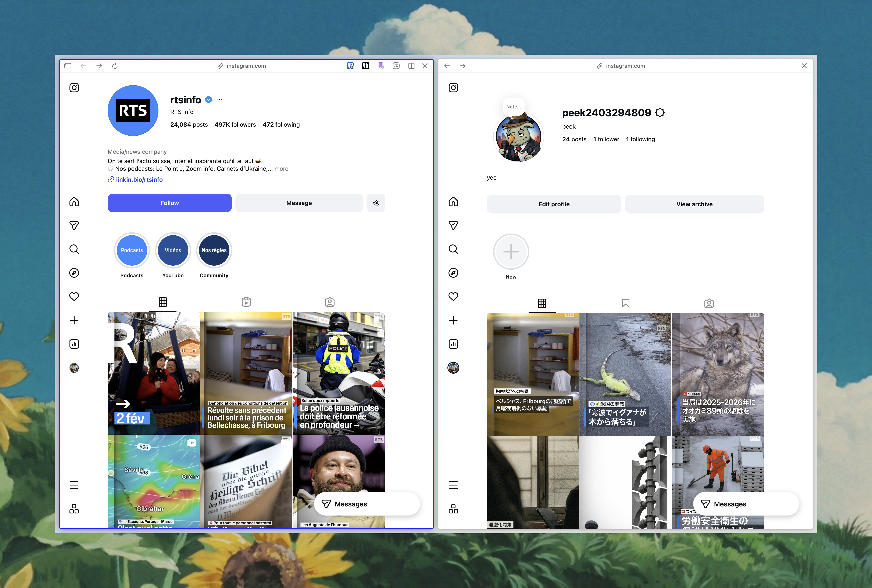
Task: Open Notifications heart icon in right window
Action: [453, 296]
